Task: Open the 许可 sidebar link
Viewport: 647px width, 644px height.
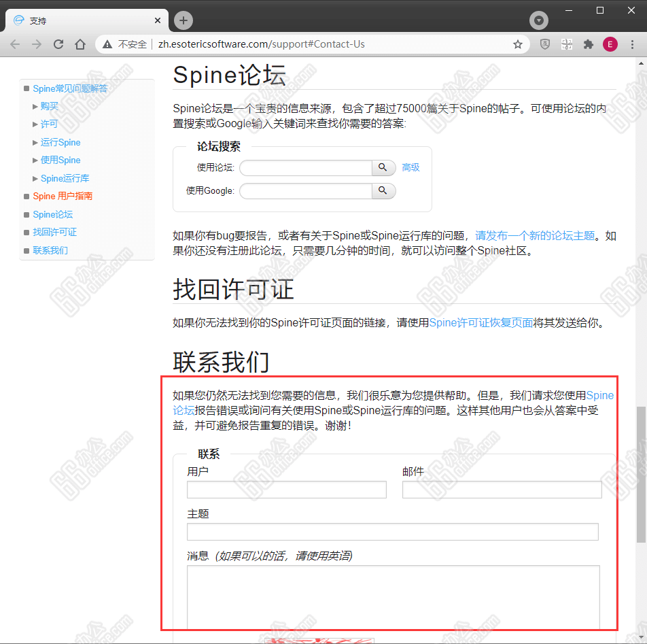Action: [x=49, y=124]
